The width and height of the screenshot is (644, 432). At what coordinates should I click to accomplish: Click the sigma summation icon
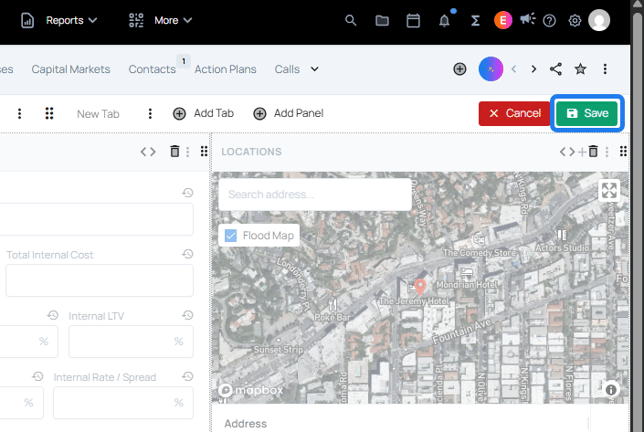click(476, 20)
